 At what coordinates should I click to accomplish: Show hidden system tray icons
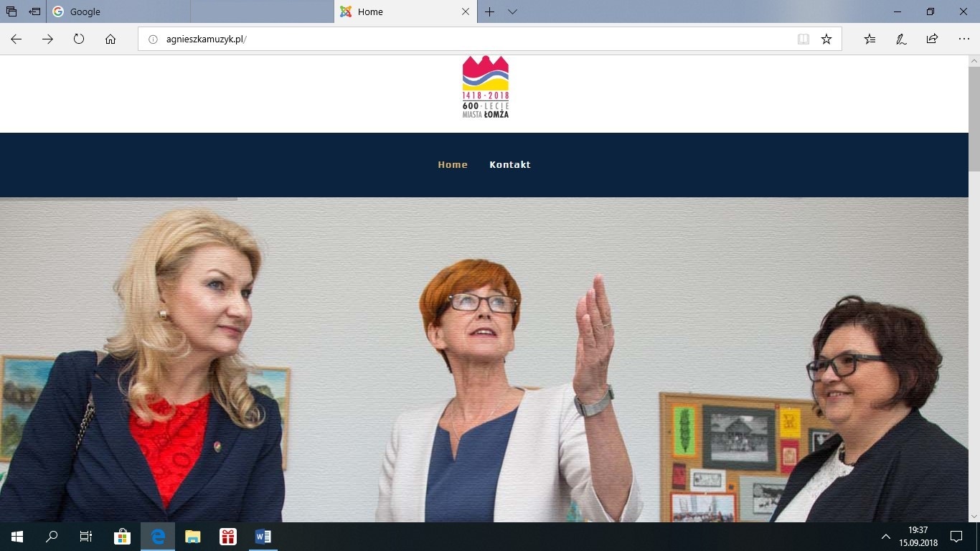coord(885,536)
